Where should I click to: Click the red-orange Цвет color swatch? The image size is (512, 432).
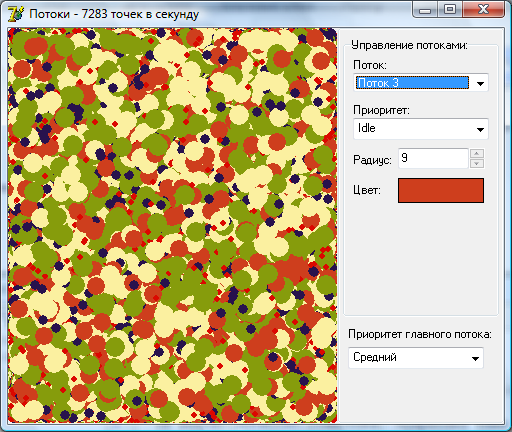click(441, 190)
